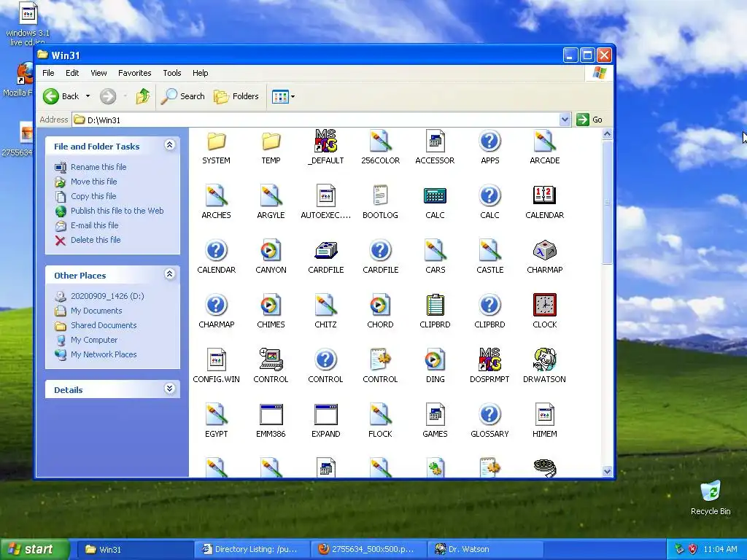Image resolution: width=747 pixels, height=560 pixels.
Task: Open My Computer from Other Places
Action: [94, 340]
